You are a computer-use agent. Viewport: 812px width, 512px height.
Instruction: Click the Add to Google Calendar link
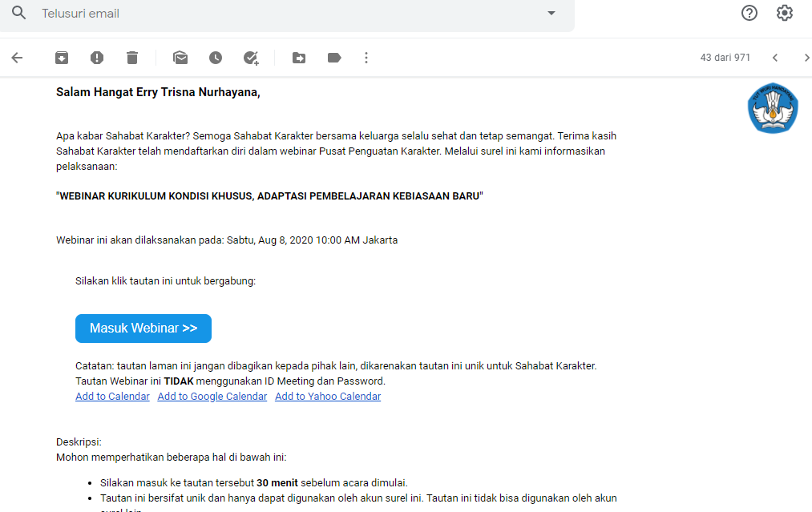pyautogui.click(x=212, y=397)
